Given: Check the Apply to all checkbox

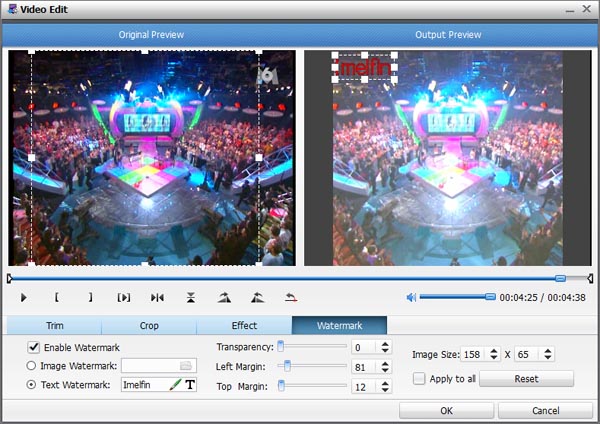Looking at the screenshot, I should pos(419,379).
